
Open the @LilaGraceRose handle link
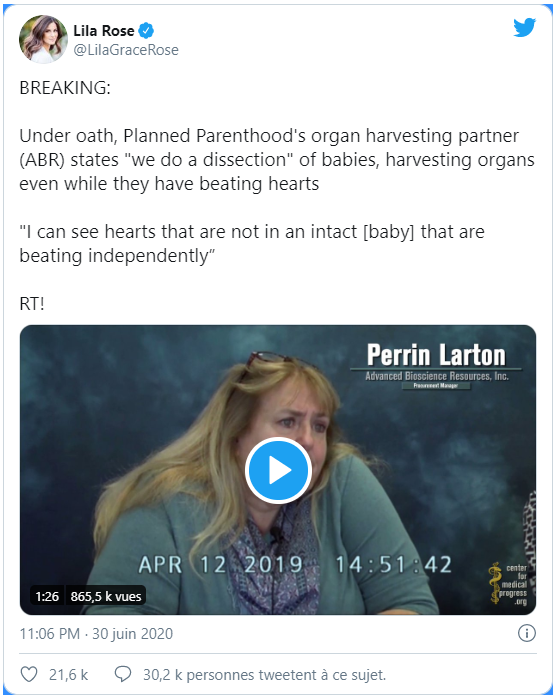point(126,50)
